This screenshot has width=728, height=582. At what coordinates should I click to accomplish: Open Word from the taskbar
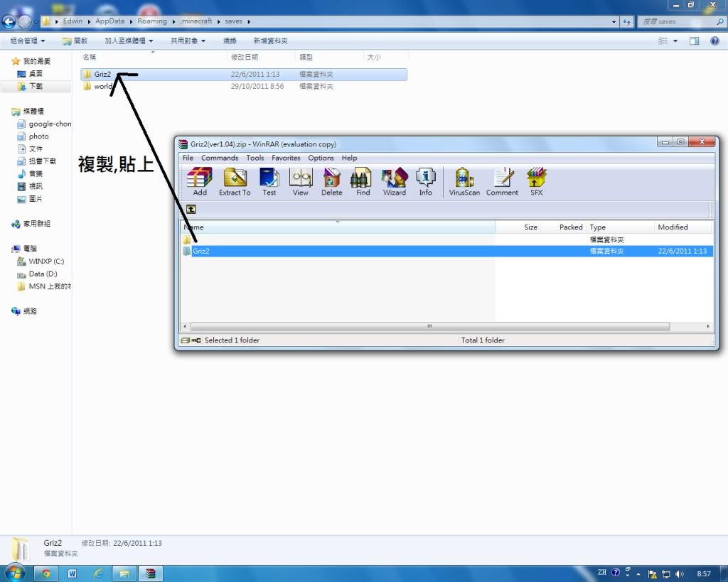pos(72,573)
